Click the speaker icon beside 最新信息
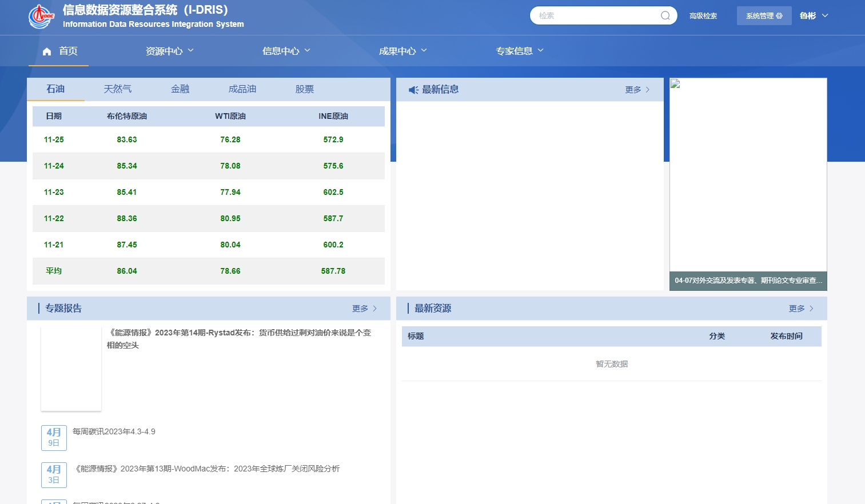This screenshot has height=504, width=865. (x=413, y=90)
